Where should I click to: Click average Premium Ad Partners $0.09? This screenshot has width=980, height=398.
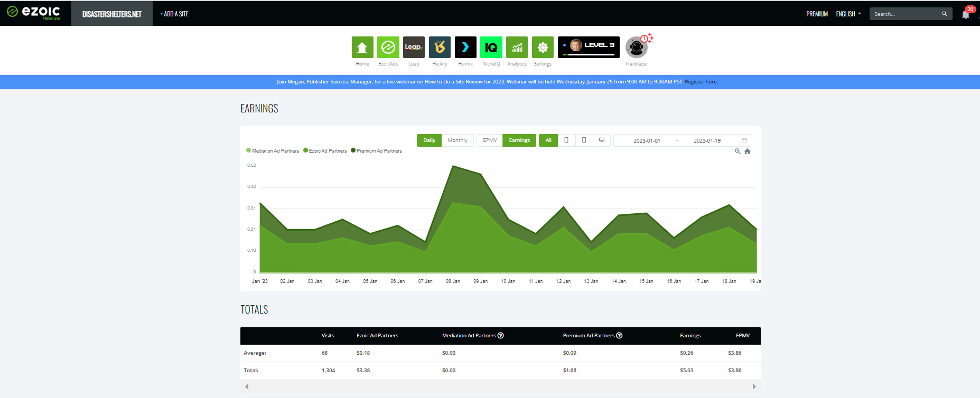tap(570, 353)
